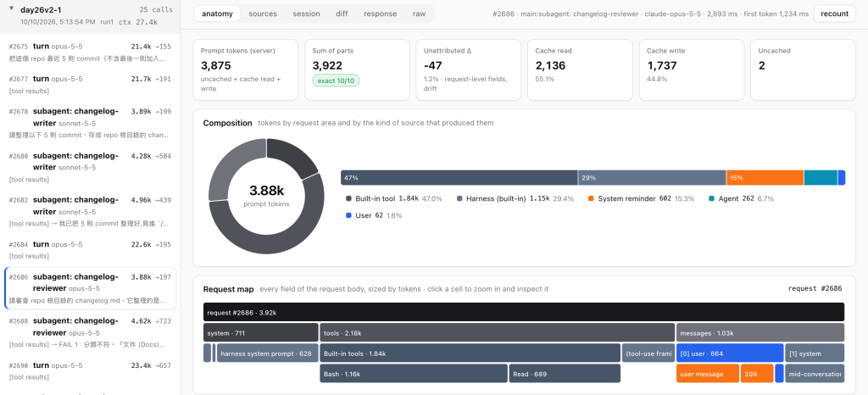This screenshot has width=868, height=395.
Task: Inspect the "harness system prompt · 628" cell
Action: click(267, 353)
